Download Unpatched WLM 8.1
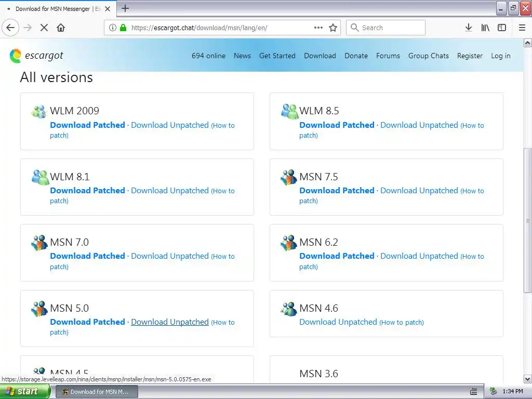 [x=170, y=190]
